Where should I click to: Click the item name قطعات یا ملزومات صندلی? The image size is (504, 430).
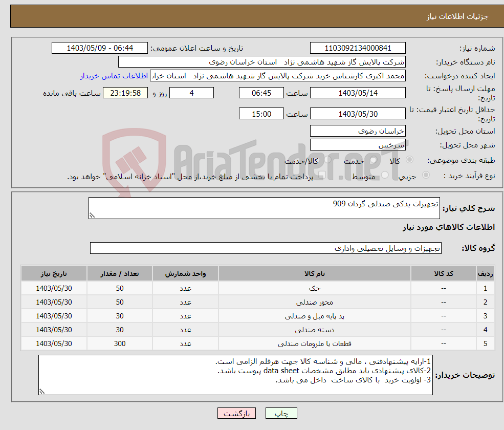point(314,344)
